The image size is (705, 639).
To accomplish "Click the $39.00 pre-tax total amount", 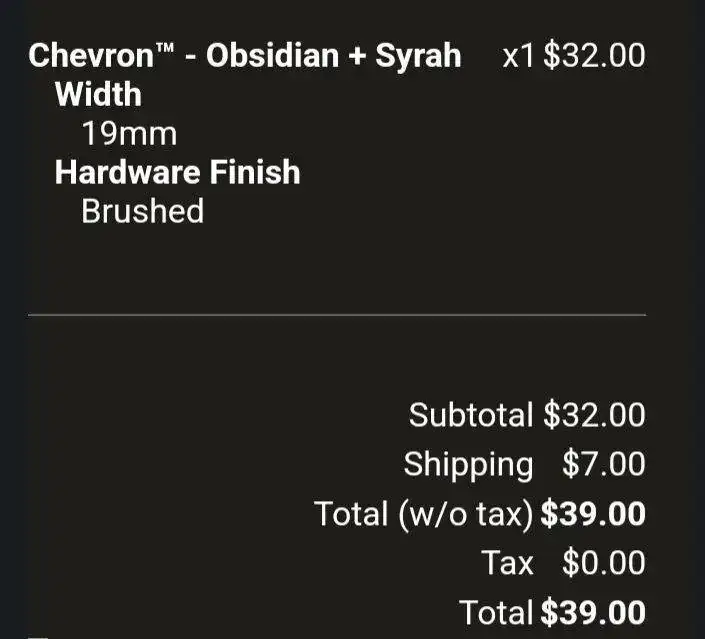I will 593,514.
